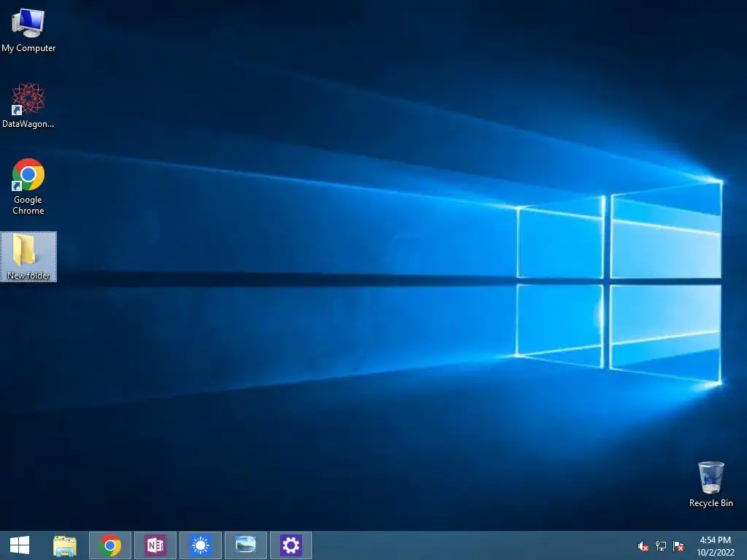Open PC Settings gear in taskbar
The width and height of the screenshot is (747, 560).
click(291, 545)
